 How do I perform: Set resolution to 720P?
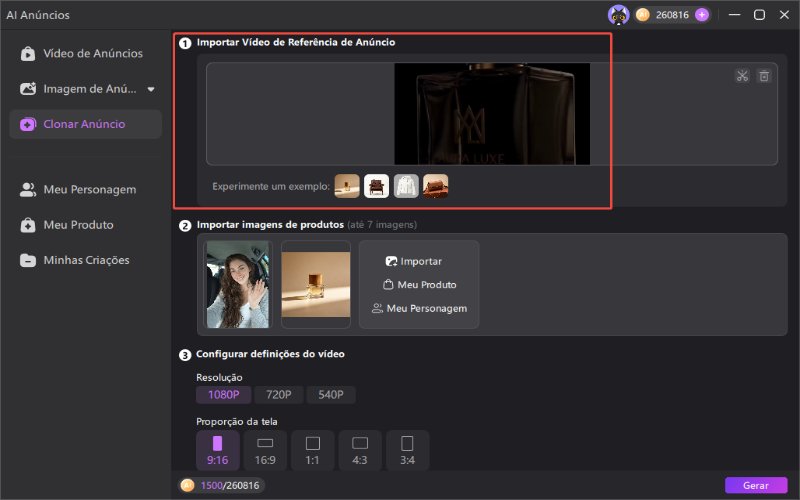279,394
